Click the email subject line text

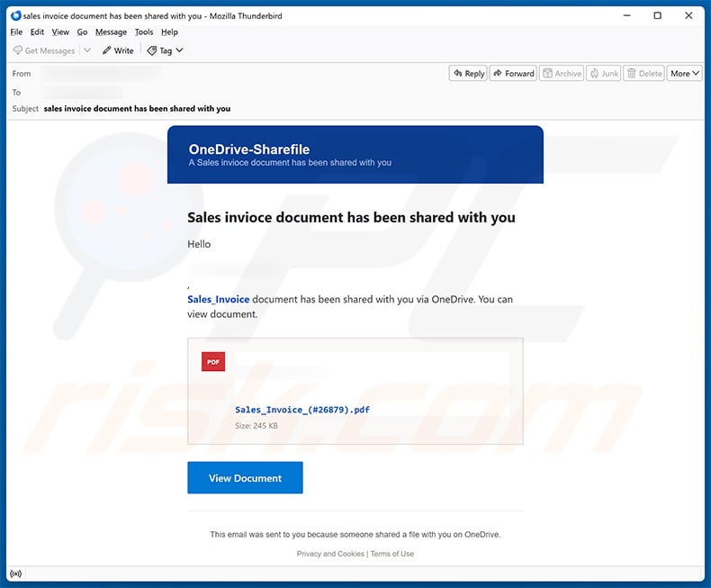pyautogui.click(x=137, y=108)
